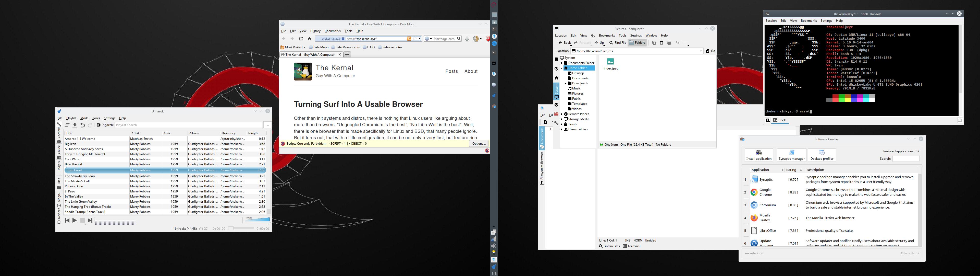Viewport: 980px width, 276px height.
Task: Open new tab in Pale Moon
Action: [347, 54]
